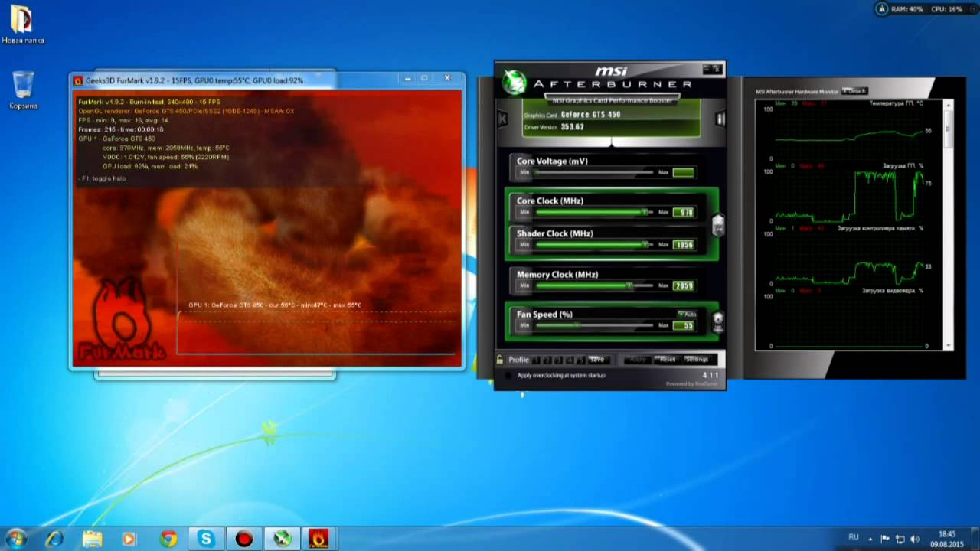980x551 pixels.
Task: Open the fan speed user define button
Action: point(718,321)
